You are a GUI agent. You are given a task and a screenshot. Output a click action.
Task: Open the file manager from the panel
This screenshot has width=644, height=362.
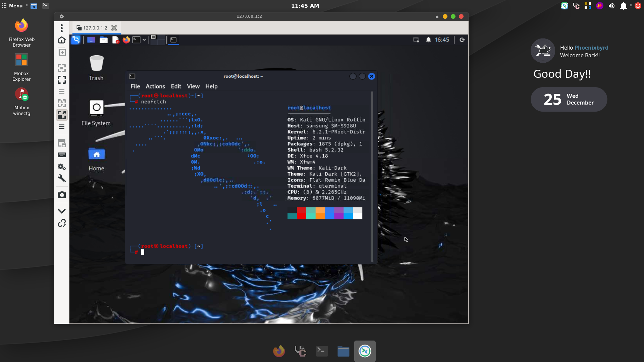[x=104, y=40]
